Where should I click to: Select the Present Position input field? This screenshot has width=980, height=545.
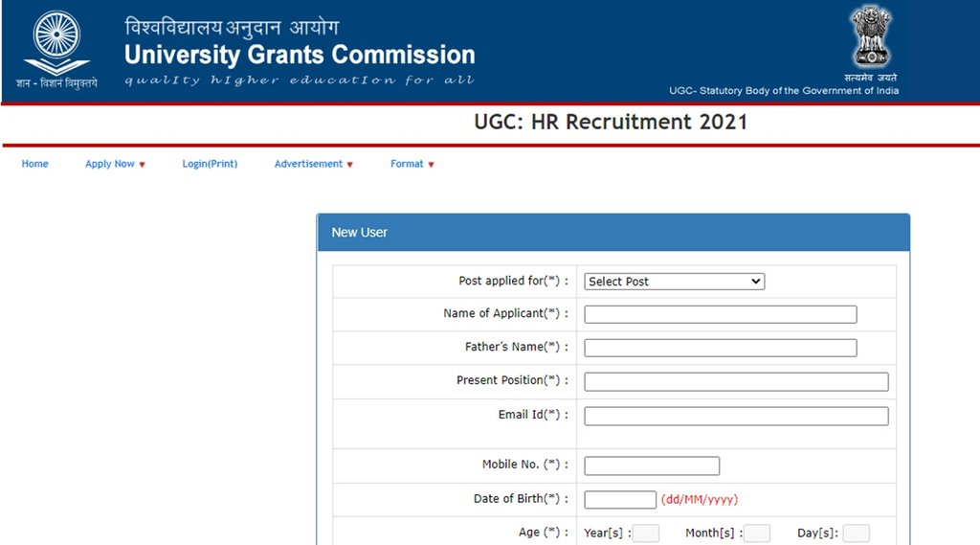point(736,381)
